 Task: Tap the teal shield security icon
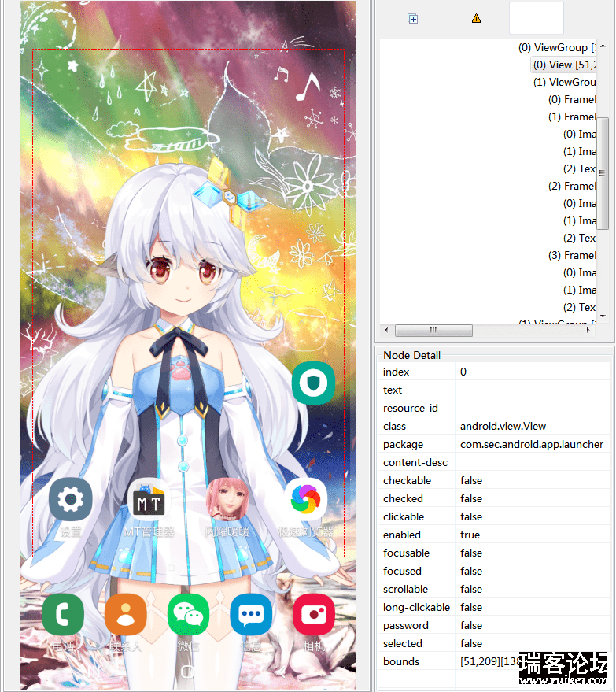pos(314,383)
